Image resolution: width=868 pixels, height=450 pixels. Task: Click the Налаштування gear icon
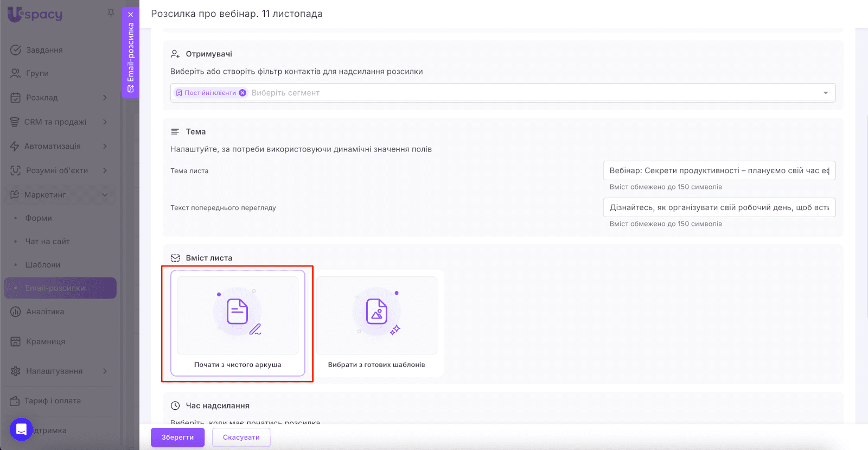coord(16,371)
